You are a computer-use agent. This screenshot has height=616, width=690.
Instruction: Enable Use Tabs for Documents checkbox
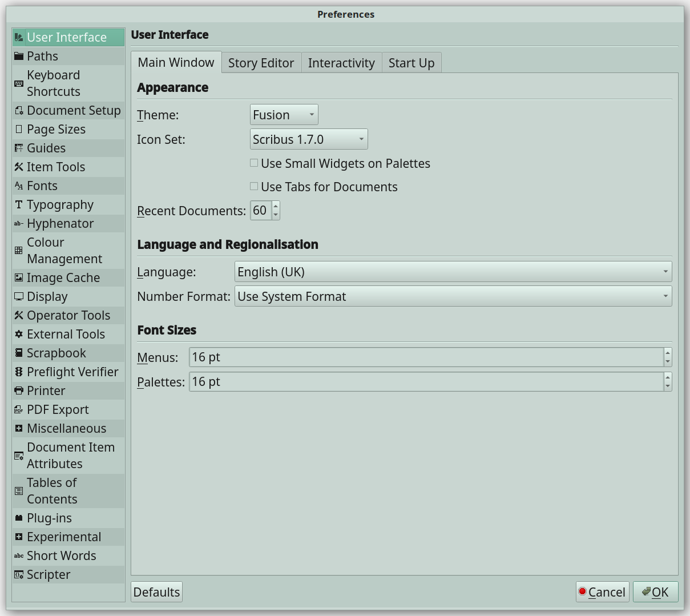[x=254, y=187]
